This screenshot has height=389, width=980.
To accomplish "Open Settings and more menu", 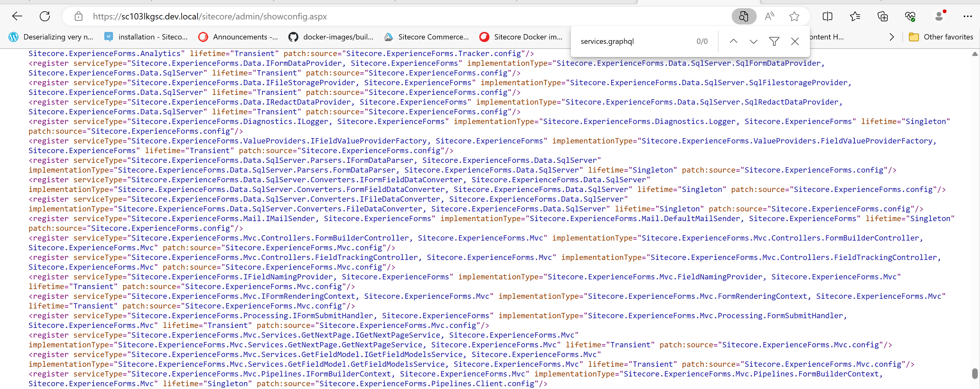I will [967, 16].
